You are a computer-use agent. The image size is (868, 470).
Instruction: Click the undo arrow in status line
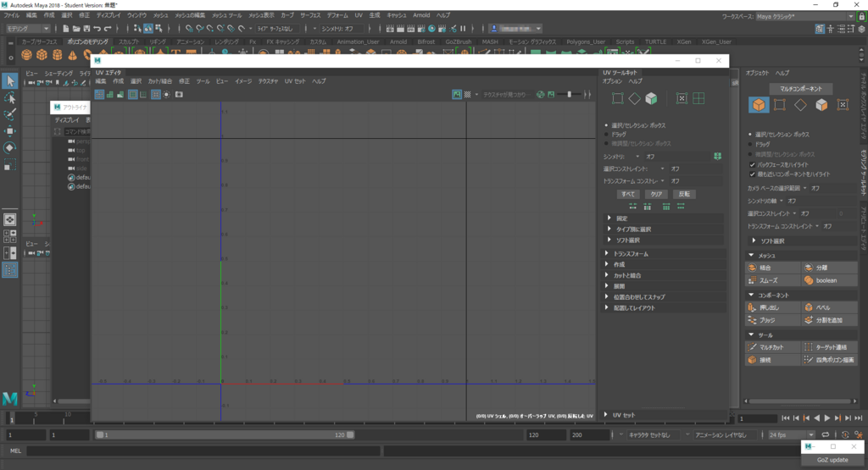[x=97, y=29]
